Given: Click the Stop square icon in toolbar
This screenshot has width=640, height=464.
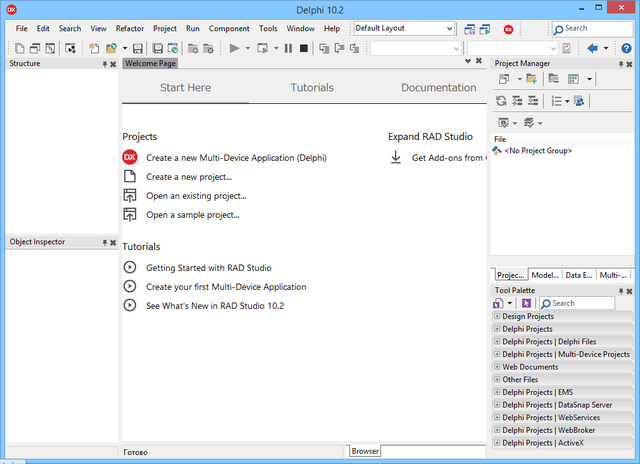Looking at the screenshot, I should point(303,48).
